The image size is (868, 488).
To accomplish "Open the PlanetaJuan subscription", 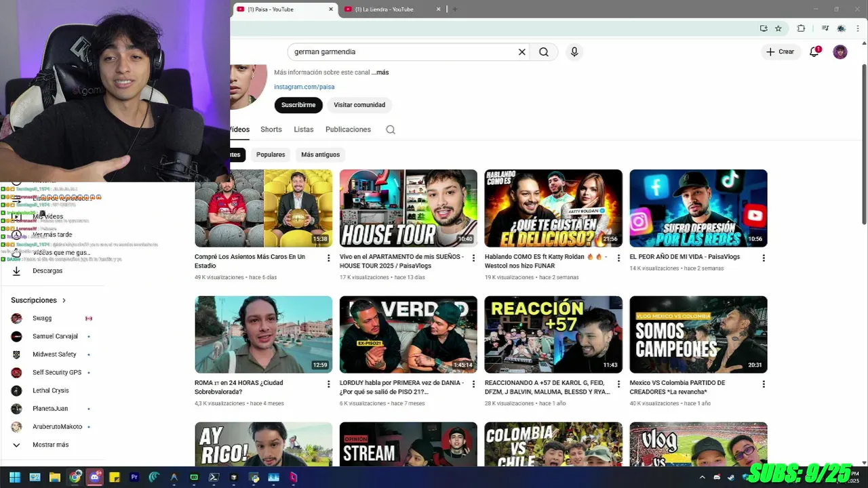I will click(x=52, y=409).
